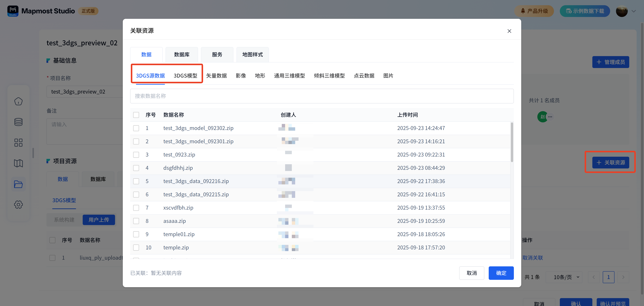
Task: Click the home icon in left sidebar
Action: pos(18,101)
